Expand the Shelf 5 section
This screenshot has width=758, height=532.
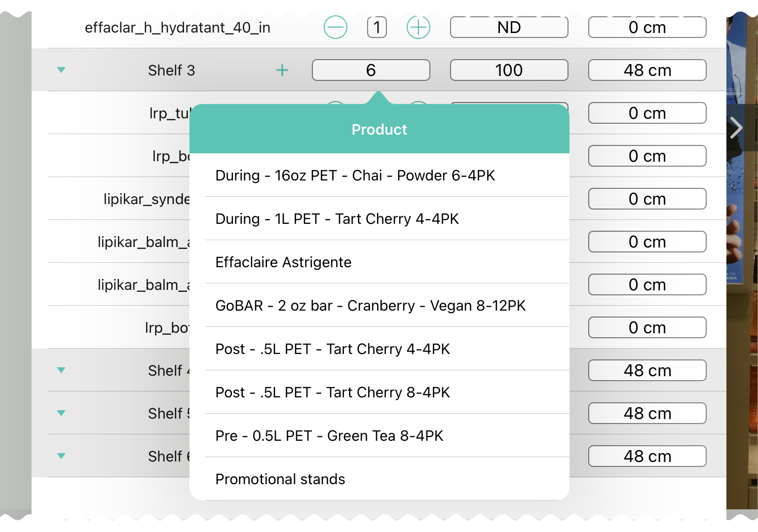point(61,413)
